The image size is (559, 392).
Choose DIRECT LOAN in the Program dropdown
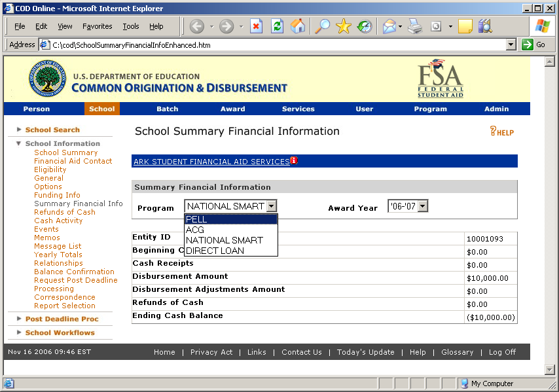point(215,251)
